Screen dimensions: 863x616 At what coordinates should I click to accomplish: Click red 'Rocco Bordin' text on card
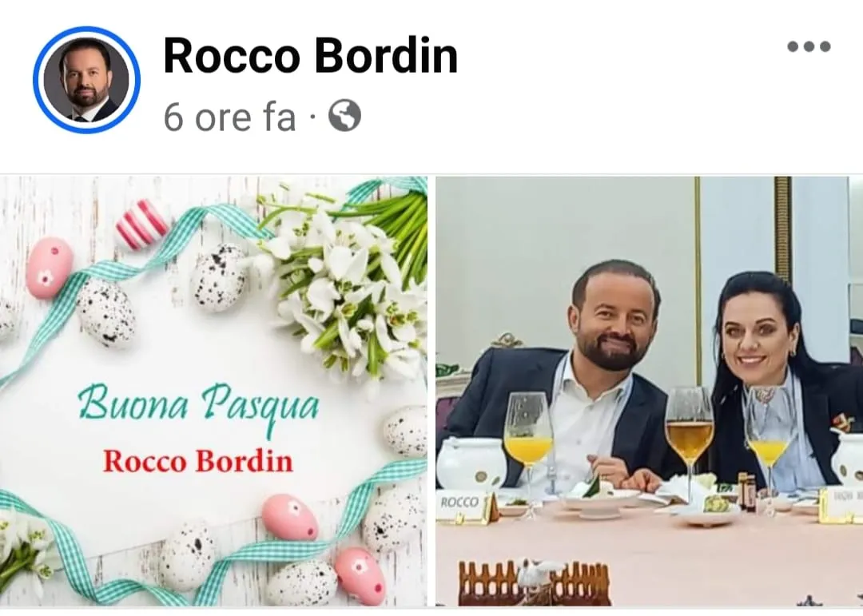coord(198,461)
